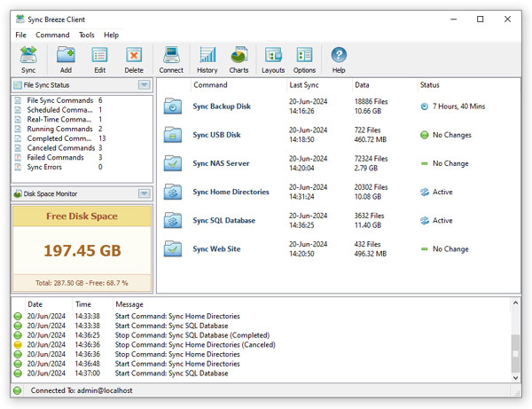
Task: Select the Sync Web Site command name
Action: [216, 248]
